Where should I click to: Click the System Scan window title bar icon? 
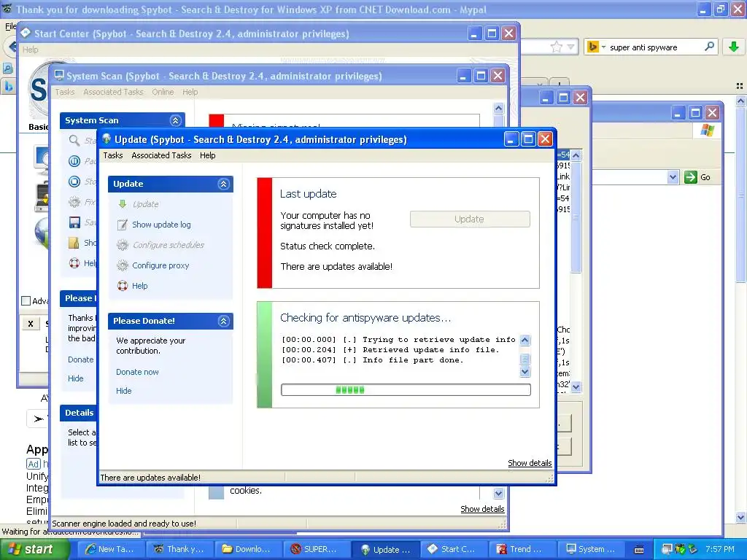click(x=59, y=76)
